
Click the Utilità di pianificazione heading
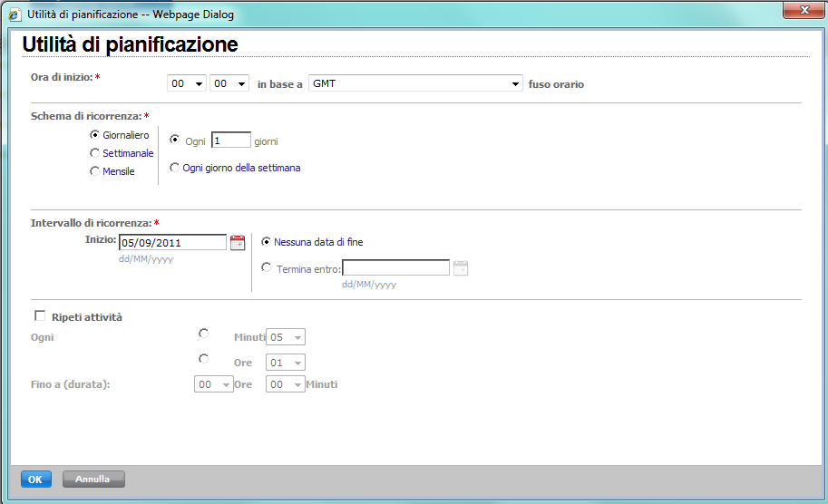[x=130, y=44]
